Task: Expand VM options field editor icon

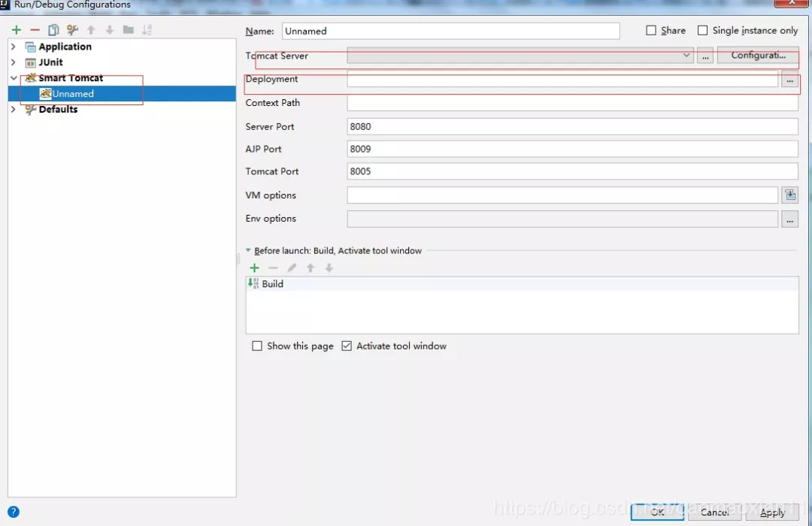Action: 790,195
